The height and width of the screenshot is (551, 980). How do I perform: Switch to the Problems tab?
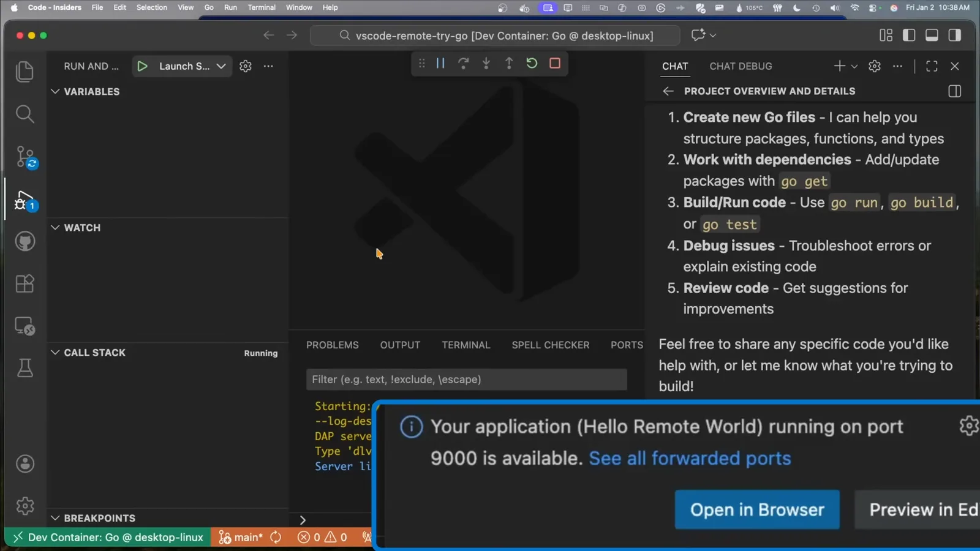pos(333,345)
